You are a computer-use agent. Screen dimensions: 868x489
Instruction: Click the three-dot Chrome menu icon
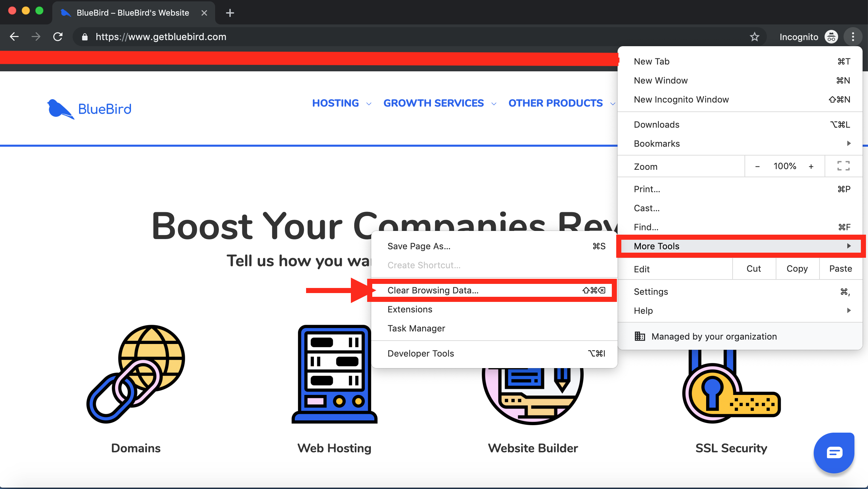click(x=853, y=37)
